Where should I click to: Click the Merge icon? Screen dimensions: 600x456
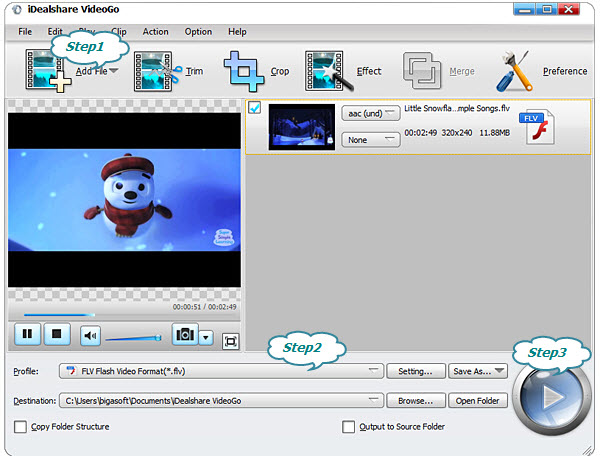422,71
